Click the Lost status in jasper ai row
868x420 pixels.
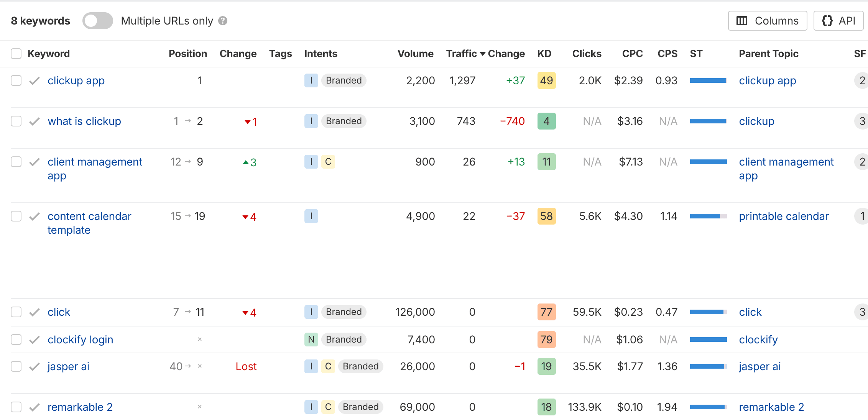click(246, 366)
